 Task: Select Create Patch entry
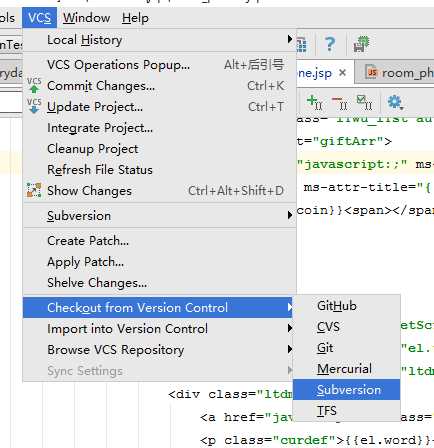(x=159, y=241)
